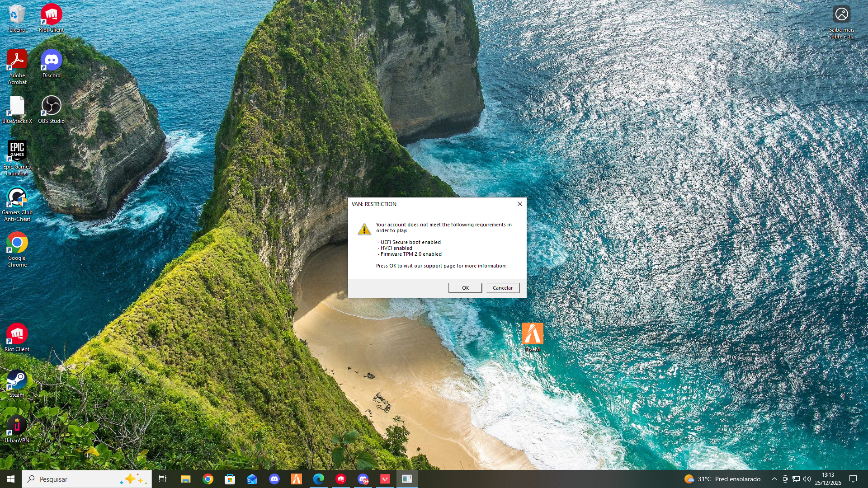Open Gamers Club Anti-Cheat shortcut
Viewport: 868px width, 488px height.
click(x=17, y=197)
